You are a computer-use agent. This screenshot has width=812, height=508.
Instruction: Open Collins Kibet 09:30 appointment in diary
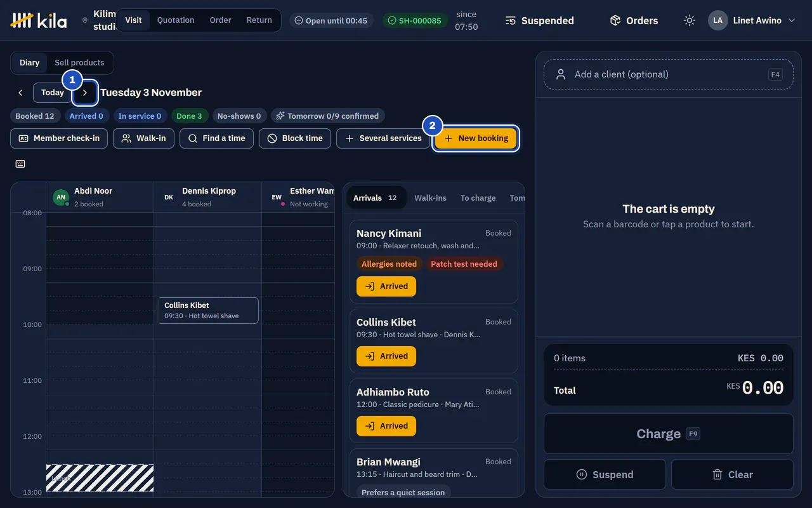coord(208,311)
